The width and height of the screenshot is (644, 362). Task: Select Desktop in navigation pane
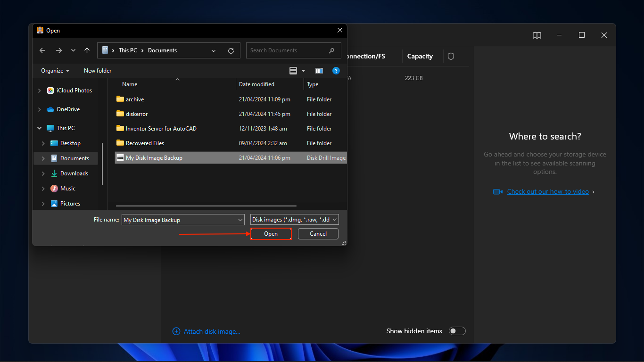[x=66, y=143]
